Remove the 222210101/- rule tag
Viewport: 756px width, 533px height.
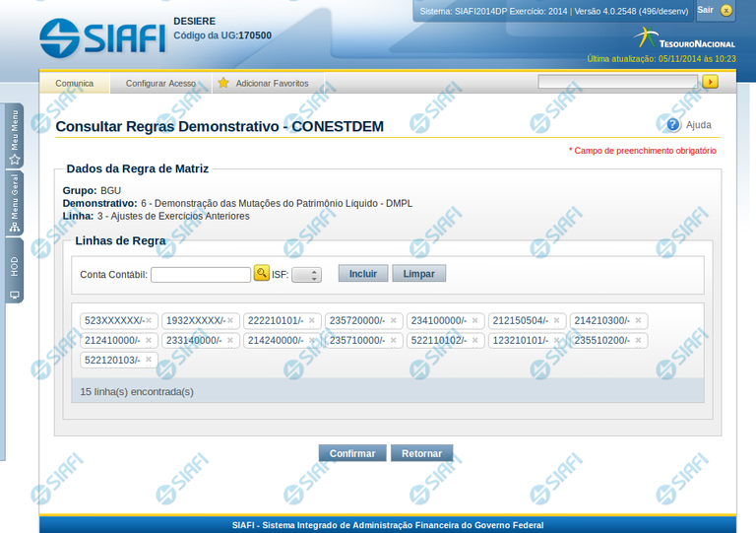point(312,320)
